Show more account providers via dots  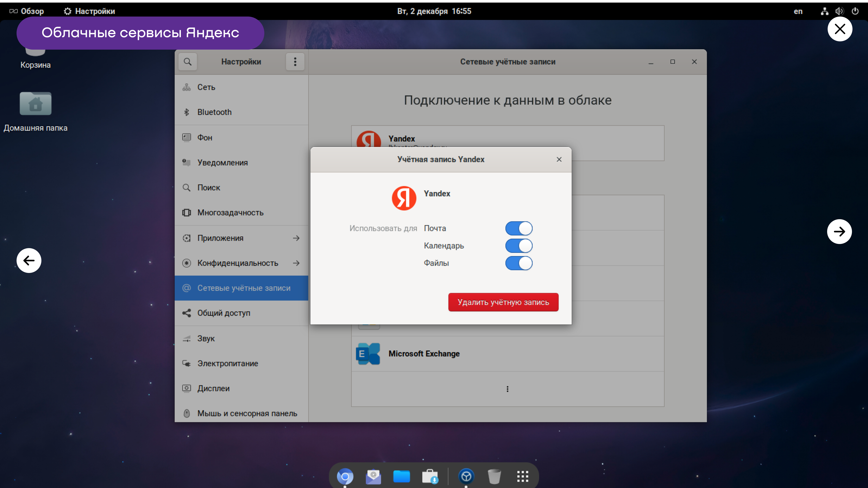tap(507, 389)
